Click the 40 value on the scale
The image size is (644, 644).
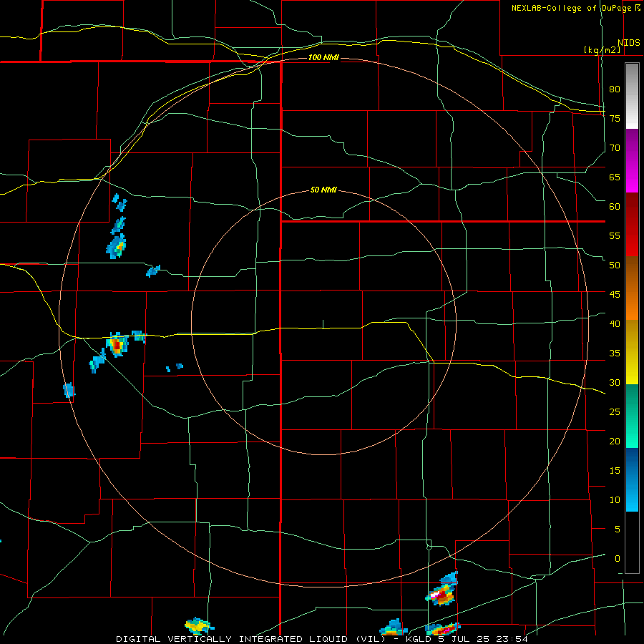click(615, 323)
